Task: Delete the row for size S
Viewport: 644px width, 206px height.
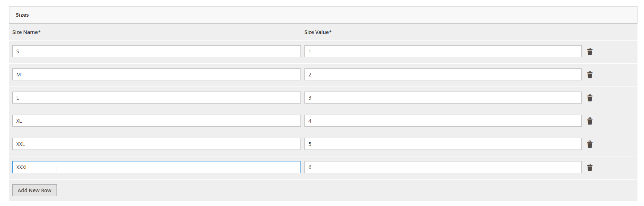Action: click(x=590, y=51)
